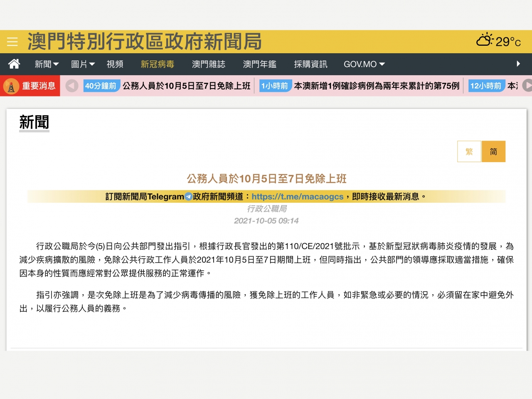Open the hamburger menu icon
The width and height of the screenshot is (532, 399).
tap(12, 42)
